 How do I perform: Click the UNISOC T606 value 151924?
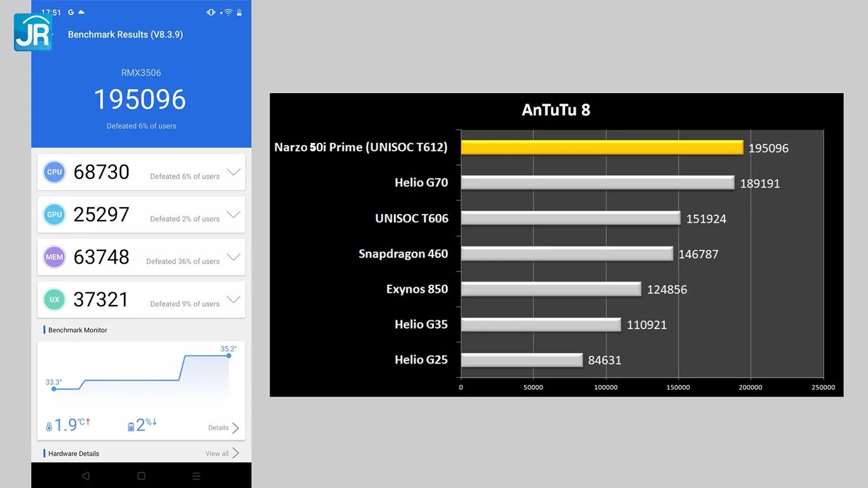click(x=706, y=219)
